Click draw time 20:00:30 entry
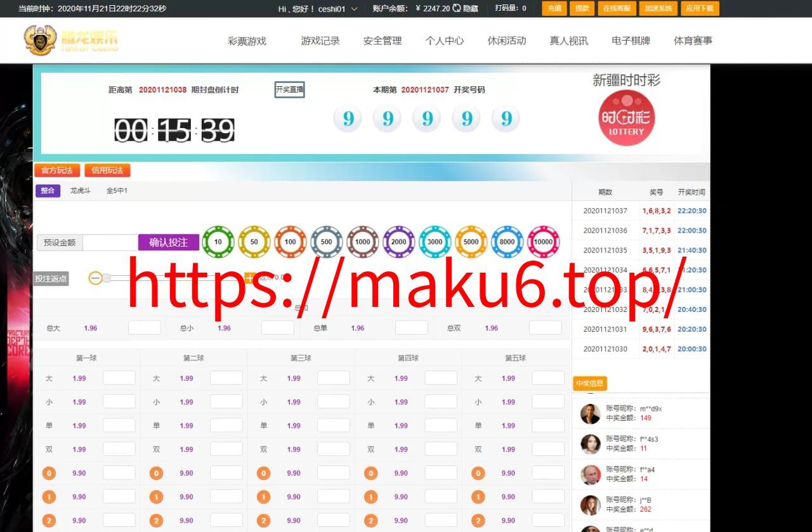 (x=692, y=349)
